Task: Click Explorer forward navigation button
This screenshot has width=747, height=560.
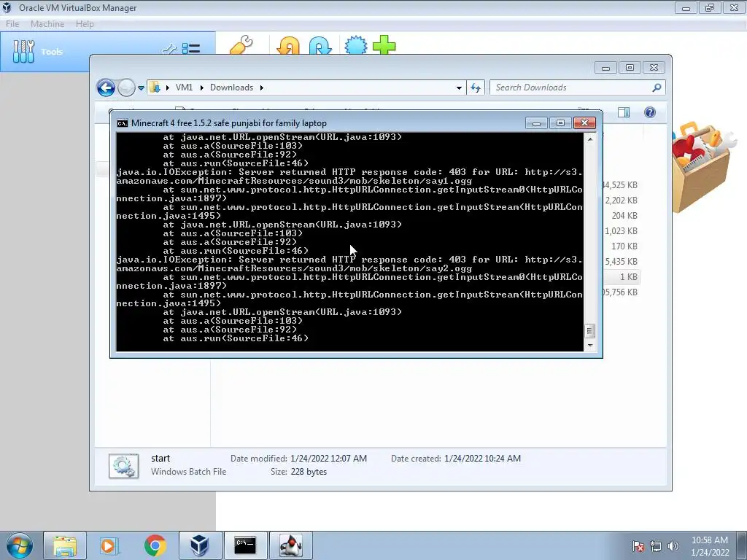Action: click(126, 87)
